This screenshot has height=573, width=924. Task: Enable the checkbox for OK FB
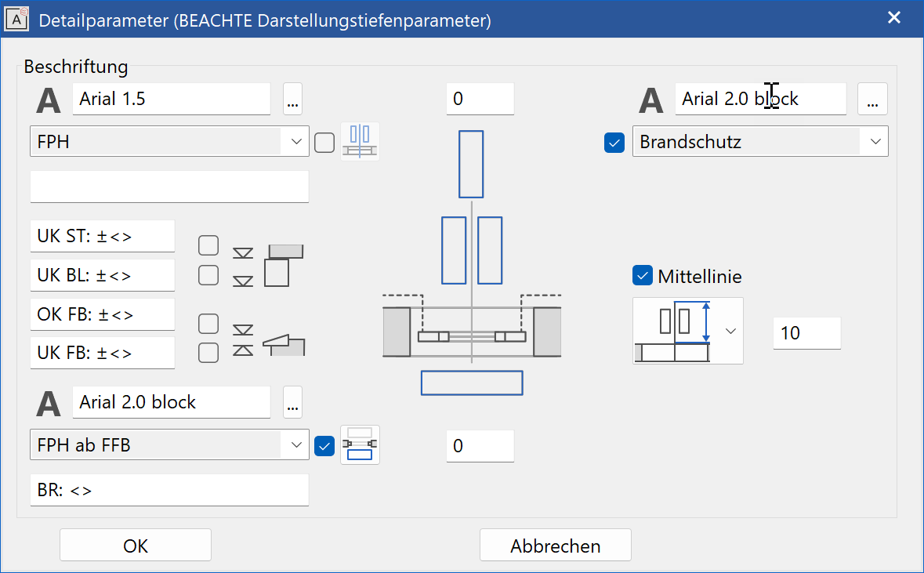pyautogui.click(x=208, y=324)
